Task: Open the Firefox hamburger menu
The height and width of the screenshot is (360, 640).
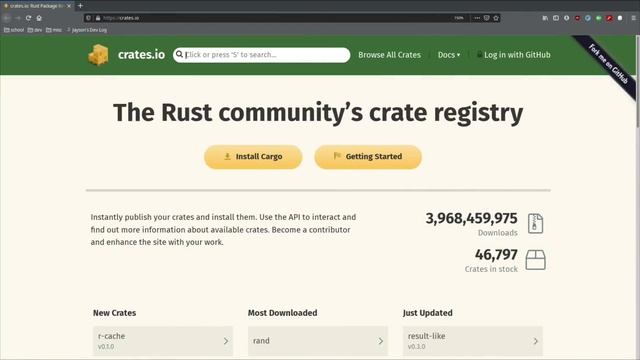Action: pos(633,18)
